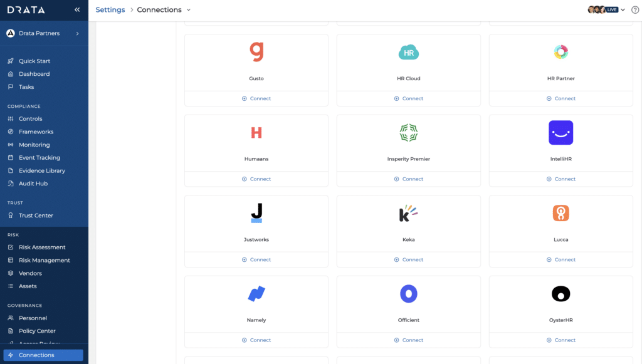Navigate to Risk Assessment

42,247
